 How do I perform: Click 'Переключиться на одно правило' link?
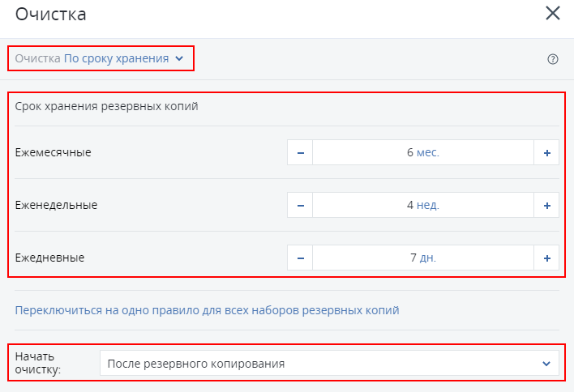207,310
